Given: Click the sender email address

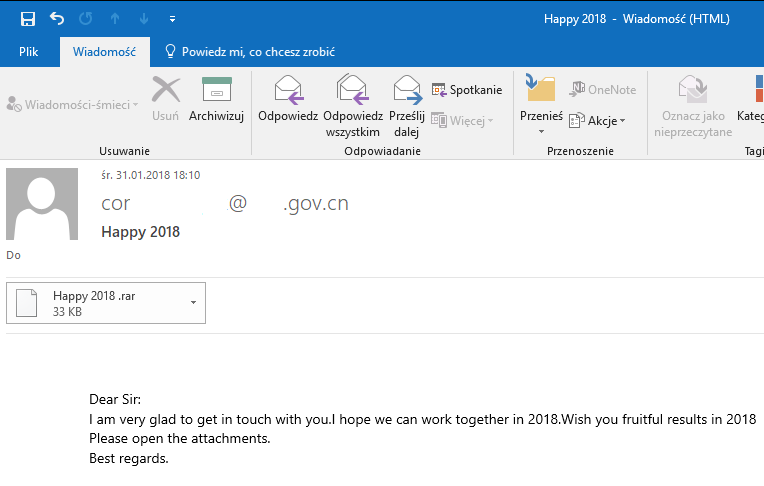Looking at the screenshot, I should pos(225,204).
